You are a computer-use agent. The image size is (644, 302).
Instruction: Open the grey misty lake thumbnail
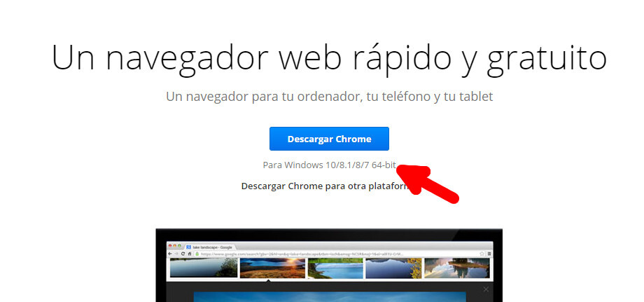(x=204, y=268)
